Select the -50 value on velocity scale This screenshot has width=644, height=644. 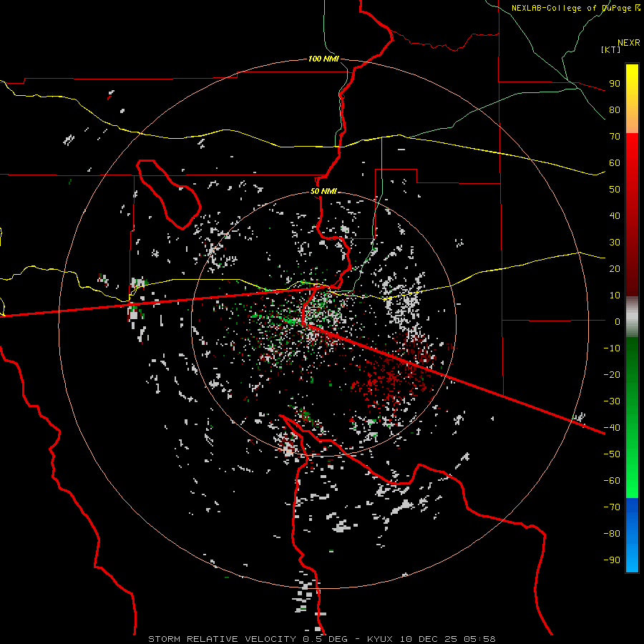(x=612, y=454)
